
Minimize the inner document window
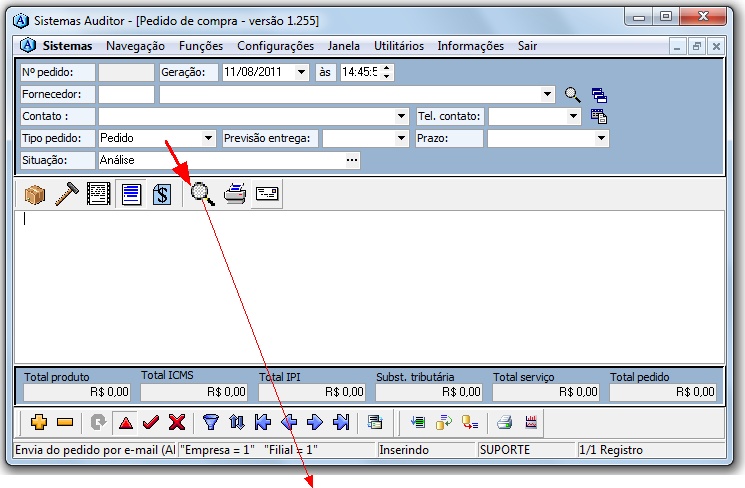pyautogui.click(x=677, y=47)
